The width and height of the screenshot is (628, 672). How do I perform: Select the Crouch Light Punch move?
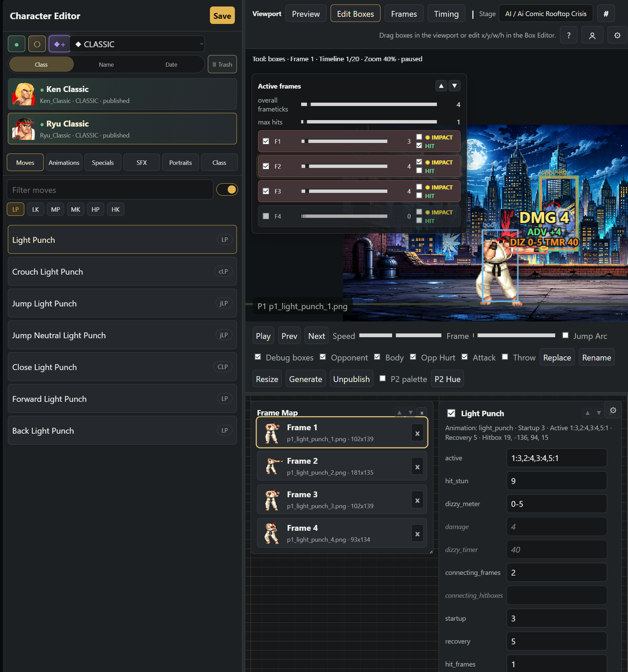(122, 272)
